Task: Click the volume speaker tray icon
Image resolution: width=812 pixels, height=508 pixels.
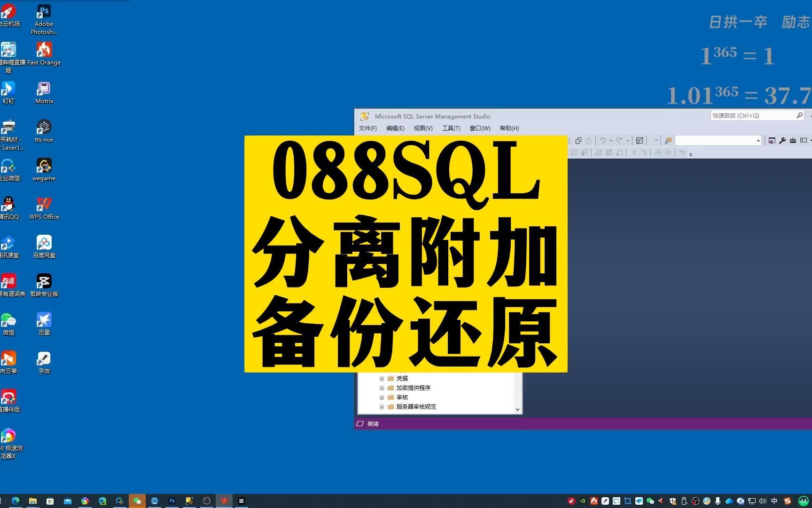Action: (x=763, y=501)
